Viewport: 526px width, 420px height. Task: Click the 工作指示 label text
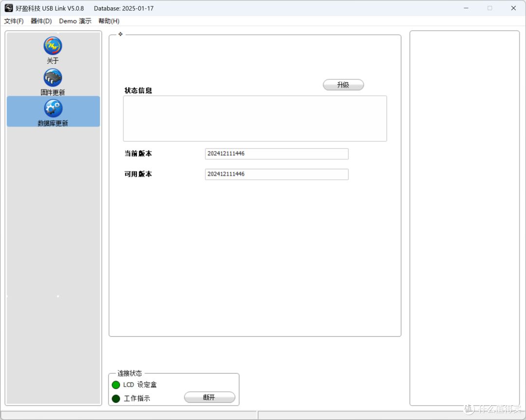pos(137,399)
